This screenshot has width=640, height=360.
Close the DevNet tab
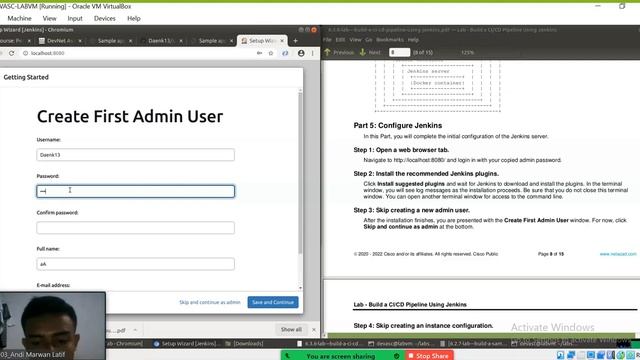[80, 41]
